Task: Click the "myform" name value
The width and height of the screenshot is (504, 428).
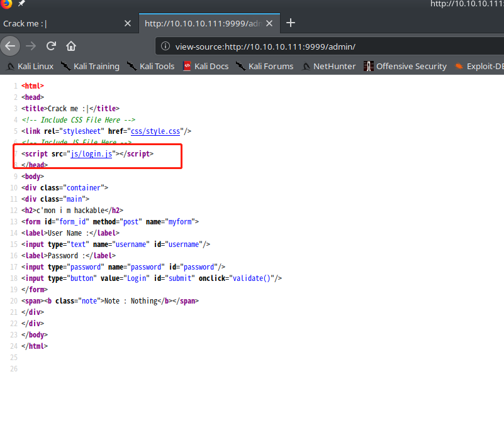Action: (180, 222)
